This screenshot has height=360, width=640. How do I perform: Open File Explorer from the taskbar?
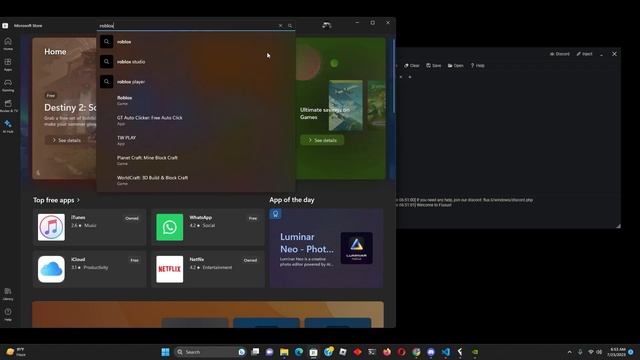point(284,352)
